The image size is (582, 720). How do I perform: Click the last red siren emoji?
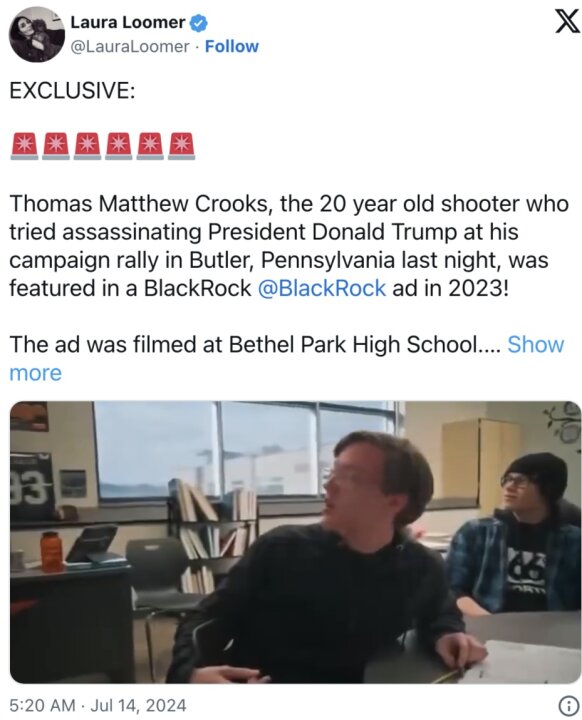(x=182, y=146)
